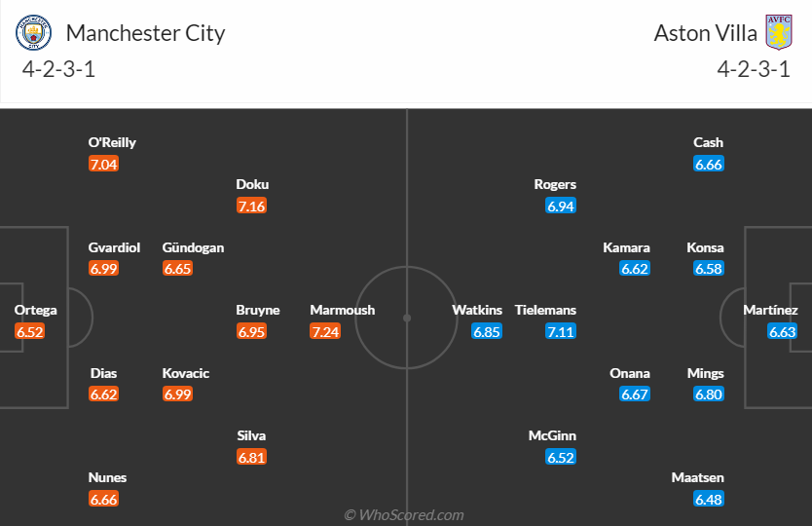Select Tielemans' 7.11 rating badge

coord(561,332)
